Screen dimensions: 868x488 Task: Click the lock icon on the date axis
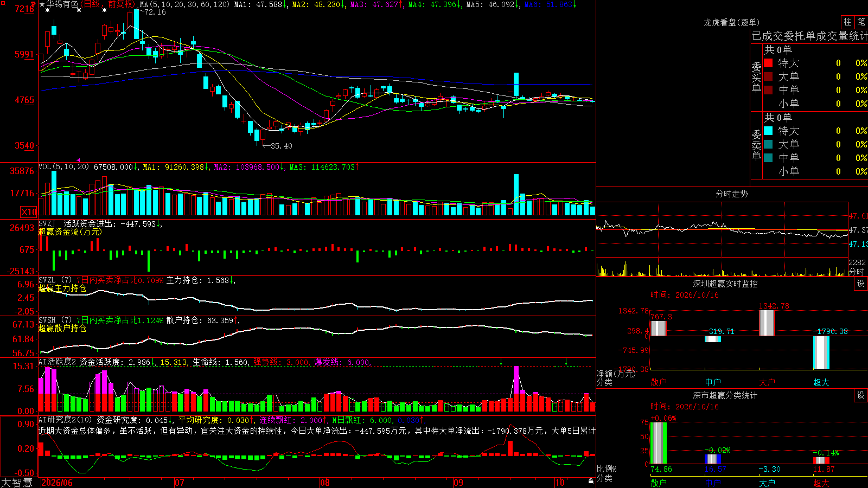point(591,481)
